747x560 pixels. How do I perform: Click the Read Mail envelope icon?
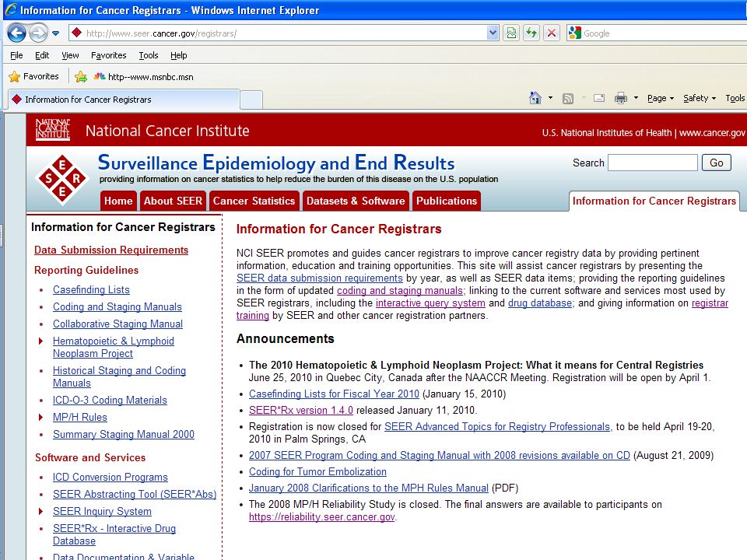[599, 98]
